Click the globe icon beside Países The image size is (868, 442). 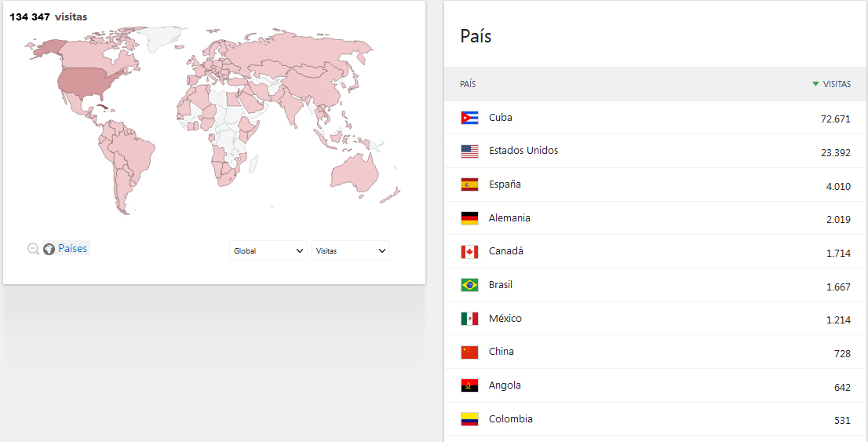[x=49, y=249]
